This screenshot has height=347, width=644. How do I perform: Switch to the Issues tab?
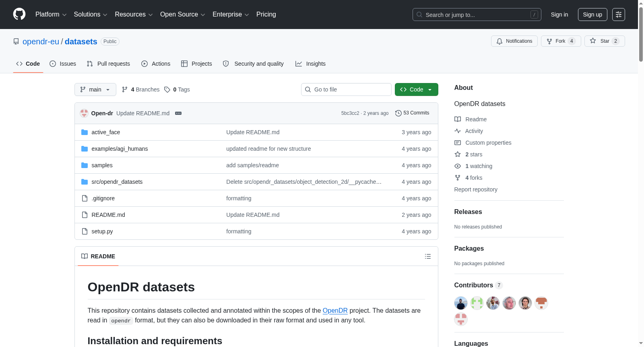[63, 64]
